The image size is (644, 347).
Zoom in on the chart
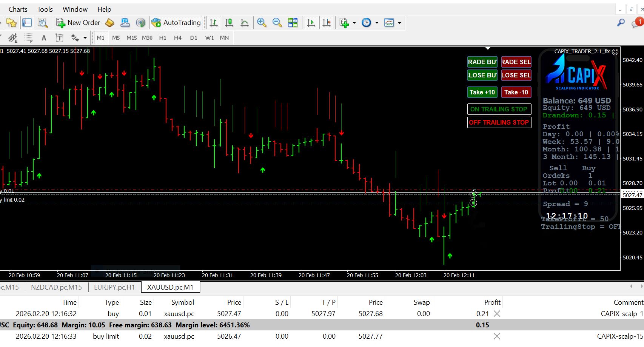pyautogui.click(x=261, y=23)
